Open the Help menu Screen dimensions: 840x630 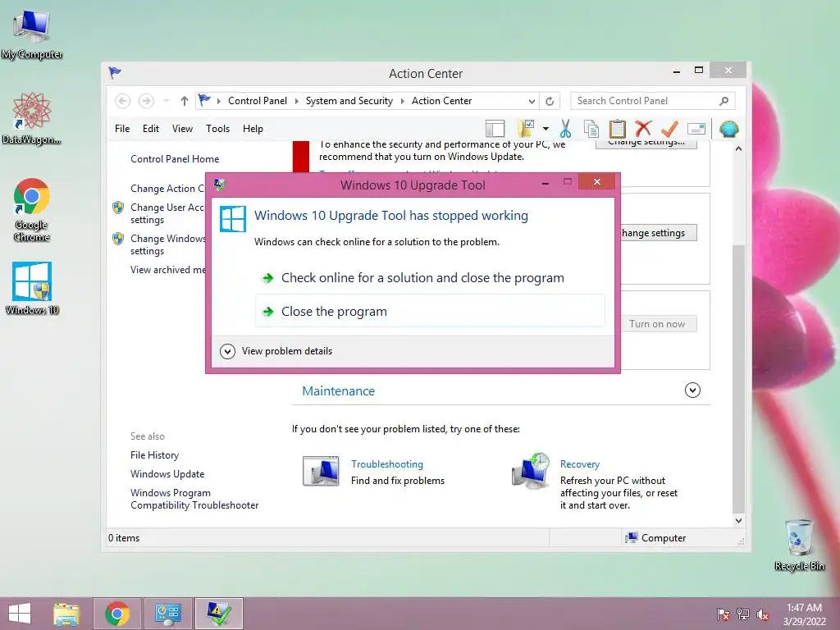(253, 129)
